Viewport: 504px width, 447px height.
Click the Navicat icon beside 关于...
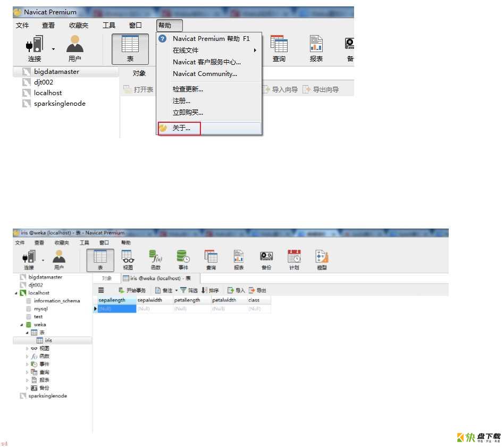coord(163,128)
